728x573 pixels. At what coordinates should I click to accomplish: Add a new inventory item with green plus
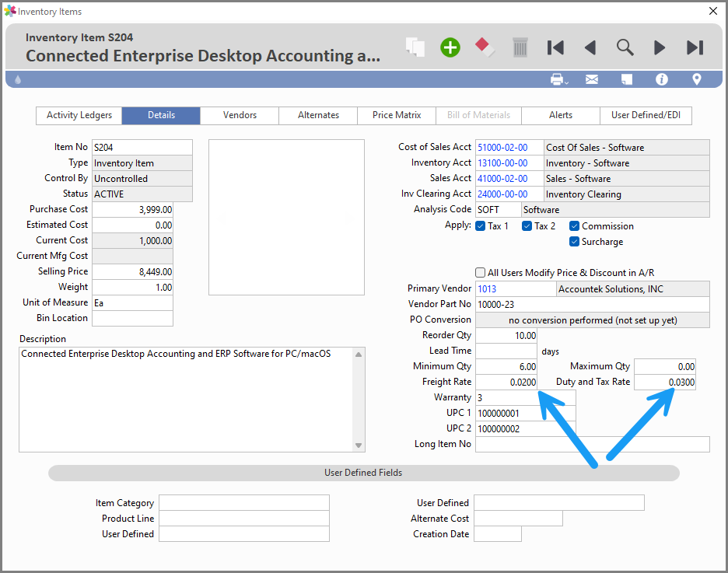point(450,47)
